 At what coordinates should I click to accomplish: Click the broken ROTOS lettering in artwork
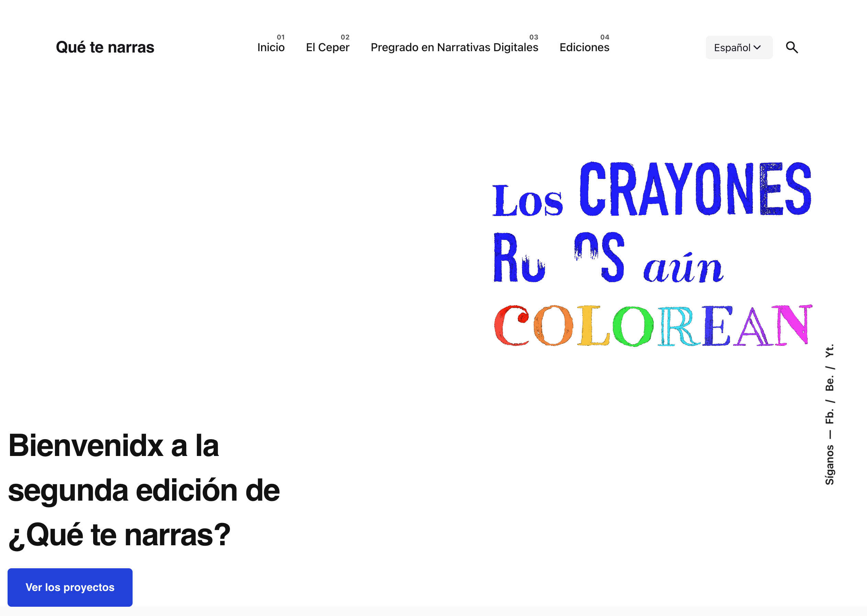pyautogui.click(x=559, y=258)
